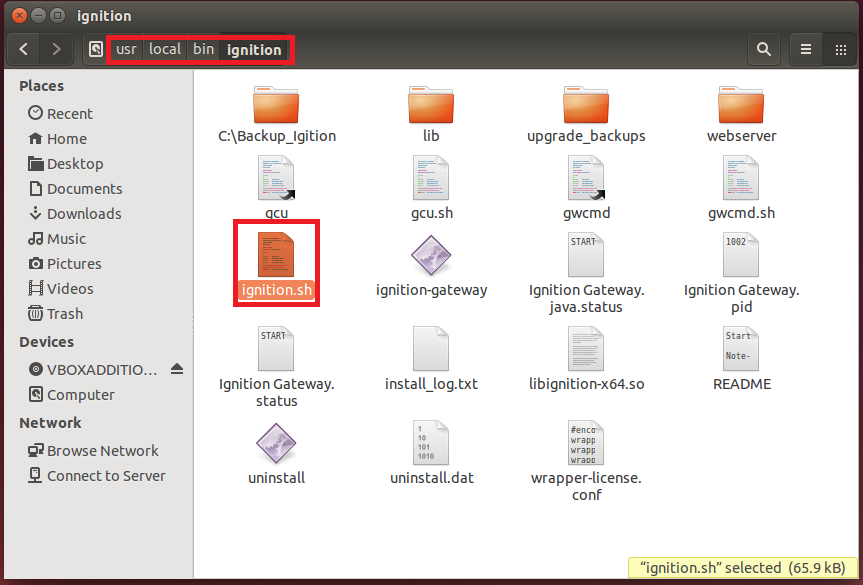Open Documents in sidebar

click(75, 189)
